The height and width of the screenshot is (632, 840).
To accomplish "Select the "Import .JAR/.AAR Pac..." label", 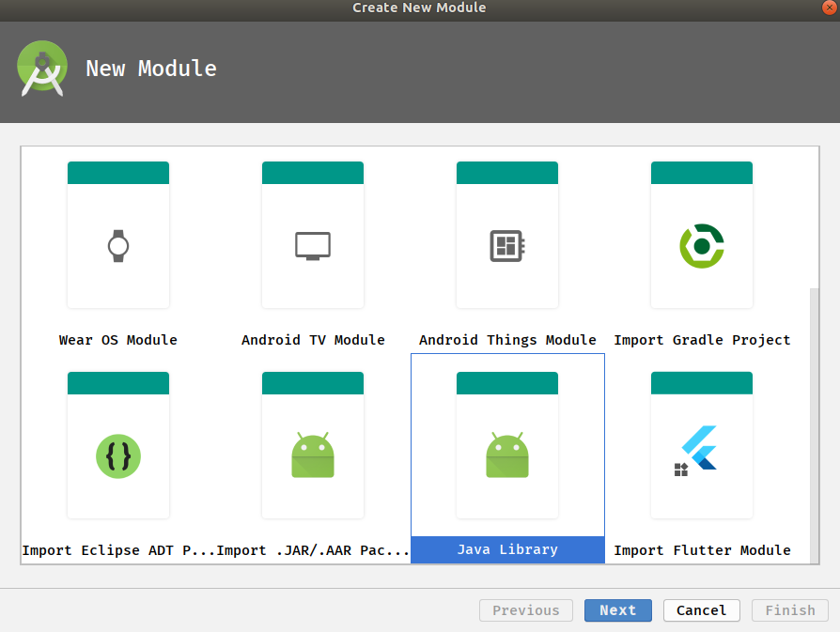I will [x=313, y=550].
